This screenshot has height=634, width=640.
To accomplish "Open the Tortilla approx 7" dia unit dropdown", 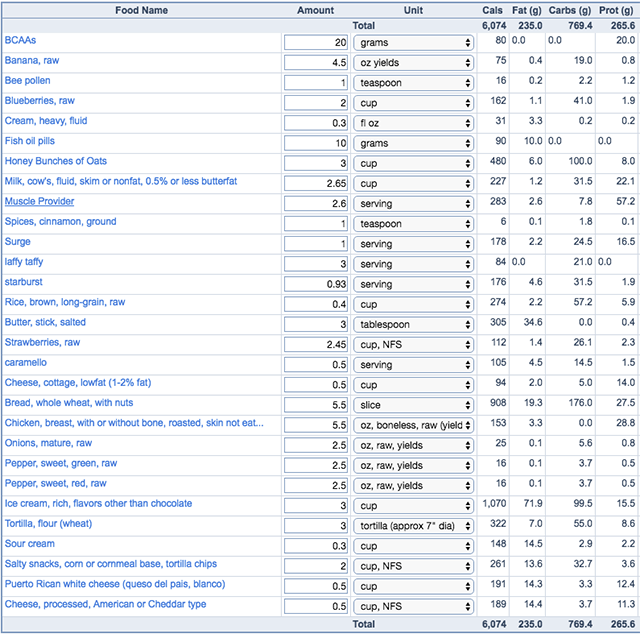I will 413,526.
